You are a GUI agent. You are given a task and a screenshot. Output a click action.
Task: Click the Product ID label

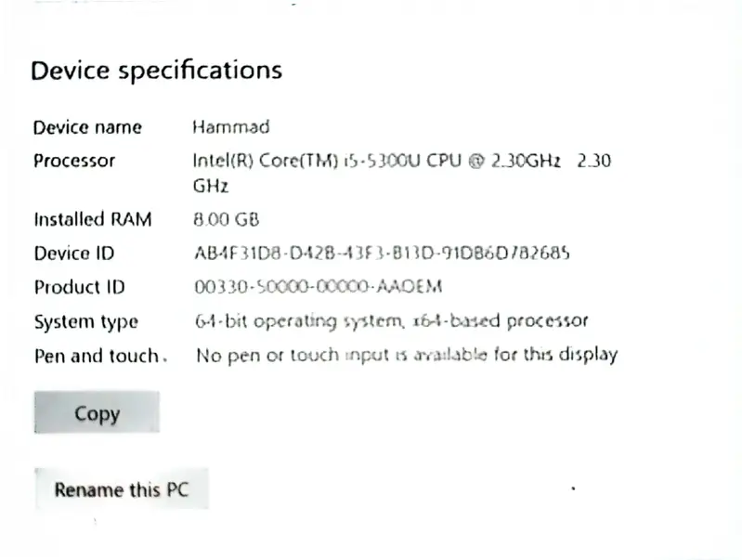tap(79, 287)
